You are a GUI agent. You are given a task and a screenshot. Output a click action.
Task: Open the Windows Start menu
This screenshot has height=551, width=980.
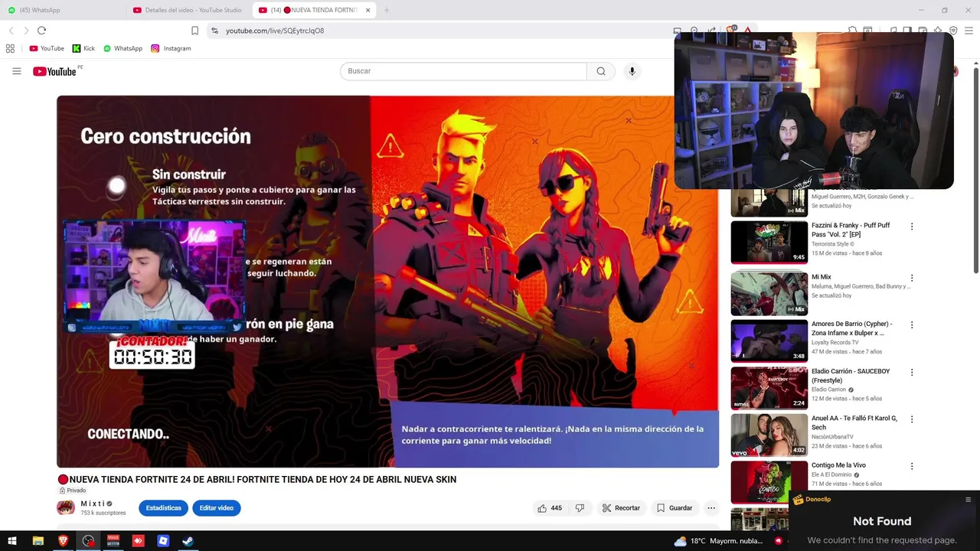point(12,541)
